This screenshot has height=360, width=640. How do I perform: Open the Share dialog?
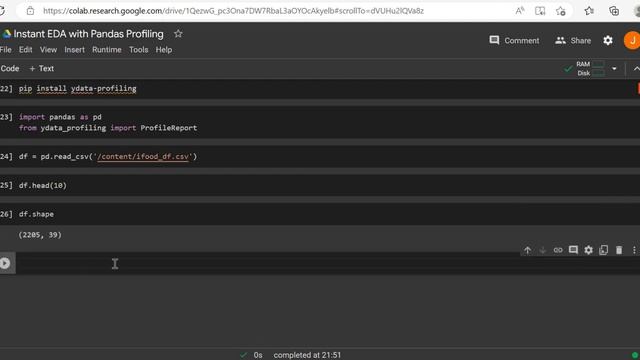[x=573, y=40]
